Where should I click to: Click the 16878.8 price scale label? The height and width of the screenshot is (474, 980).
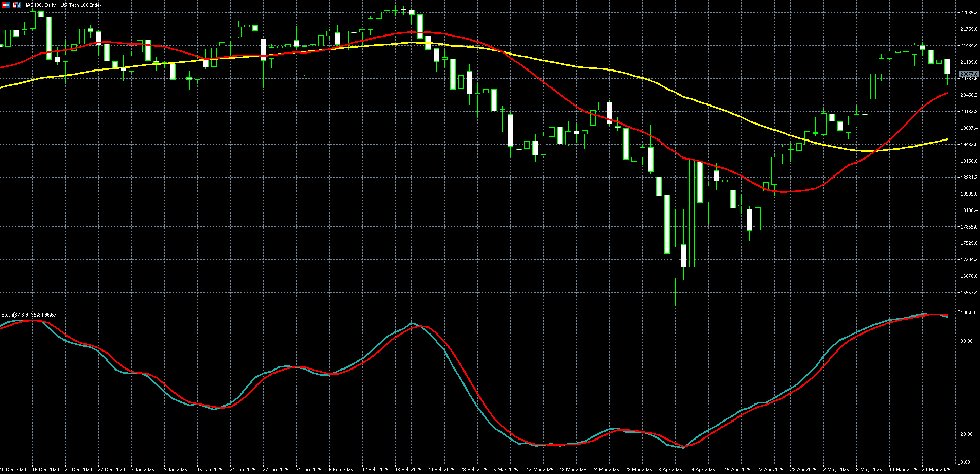click(x=969, y=276)
